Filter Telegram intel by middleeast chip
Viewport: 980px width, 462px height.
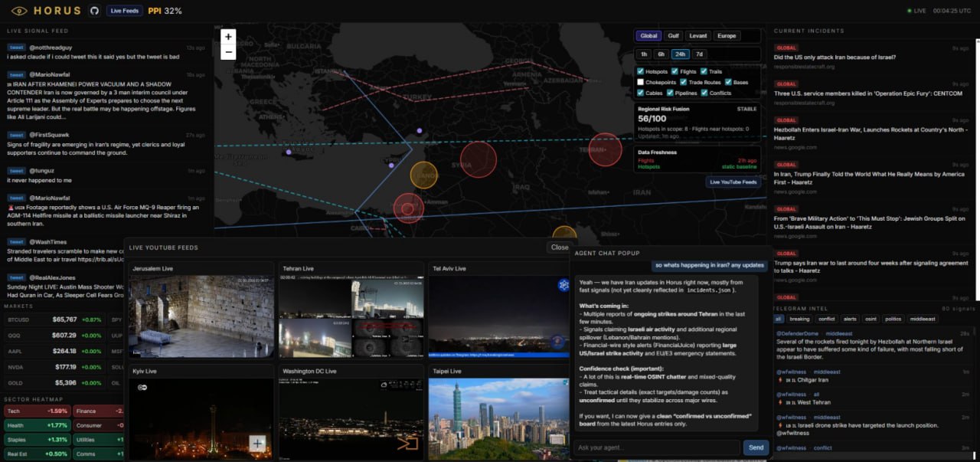pyautogui.click(x=923, y=319)
